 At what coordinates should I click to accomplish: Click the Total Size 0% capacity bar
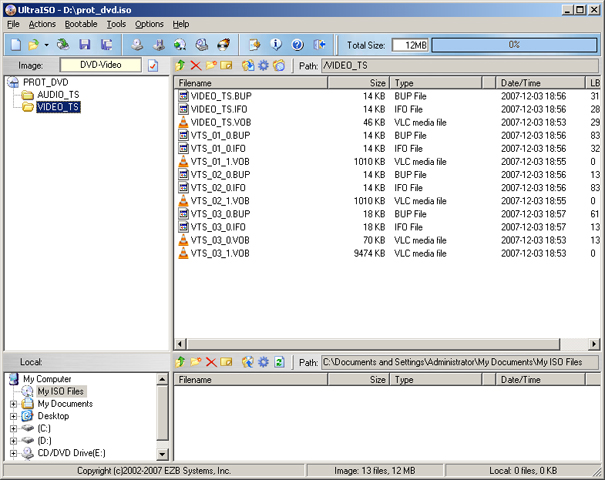click(514, 45)
